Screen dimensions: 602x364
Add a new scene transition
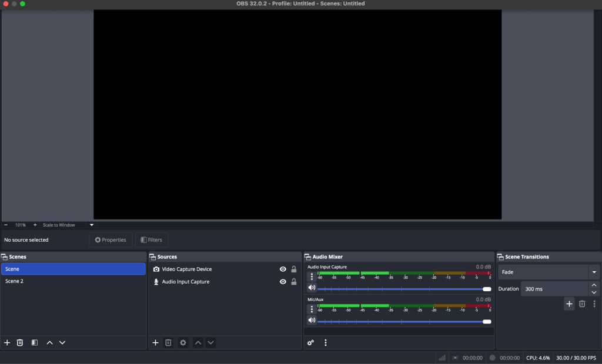point(569,304)
